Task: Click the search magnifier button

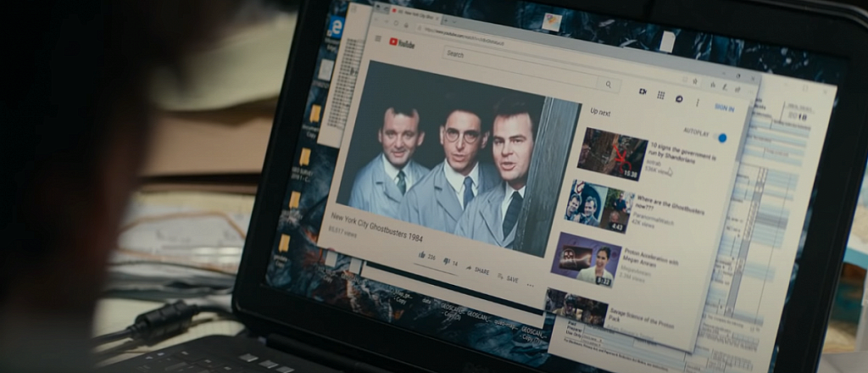Action: coord(609,85)
